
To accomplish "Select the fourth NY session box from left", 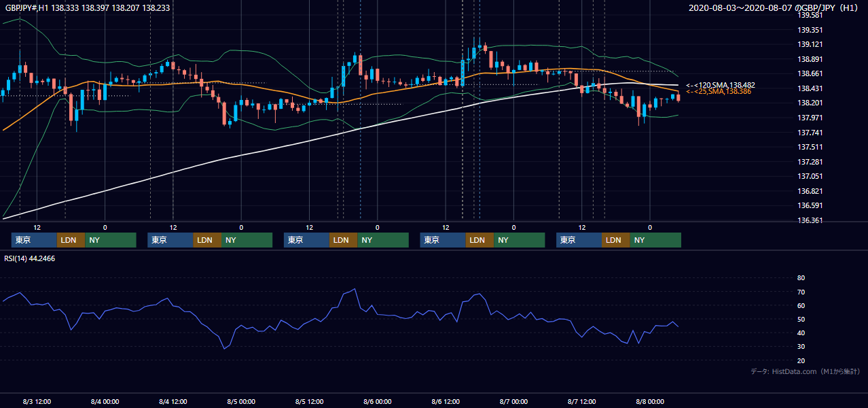I will [x=520, y=240].
